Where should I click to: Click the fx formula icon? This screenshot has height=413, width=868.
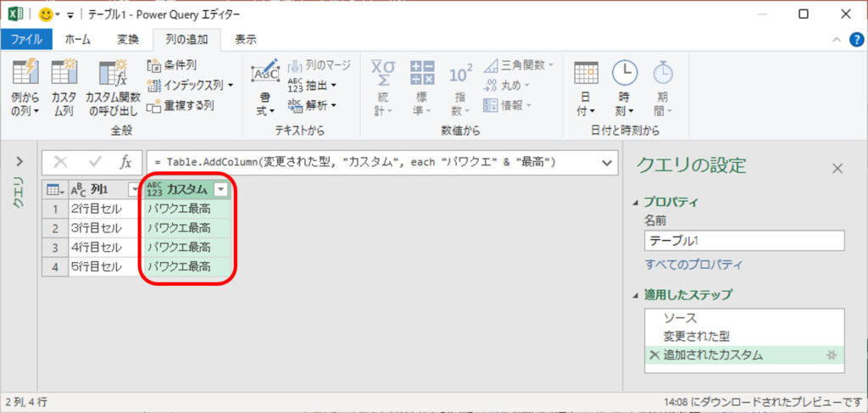(126, 162)
